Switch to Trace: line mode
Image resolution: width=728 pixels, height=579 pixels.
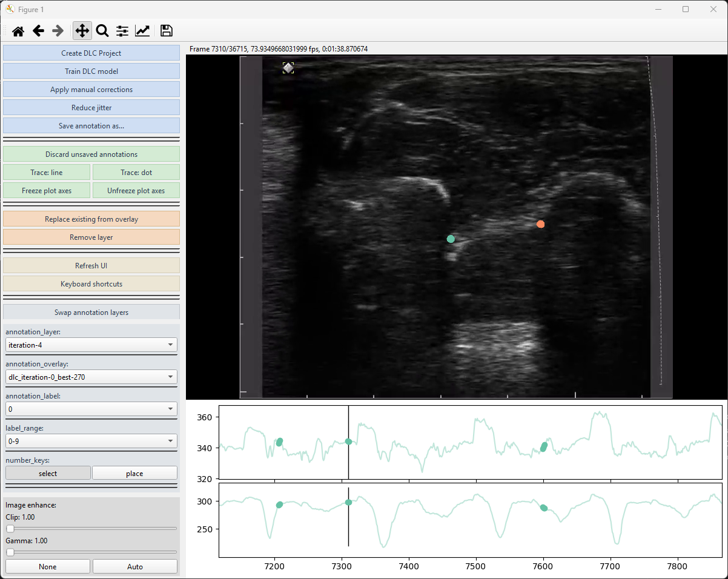[x=47, y=172]
